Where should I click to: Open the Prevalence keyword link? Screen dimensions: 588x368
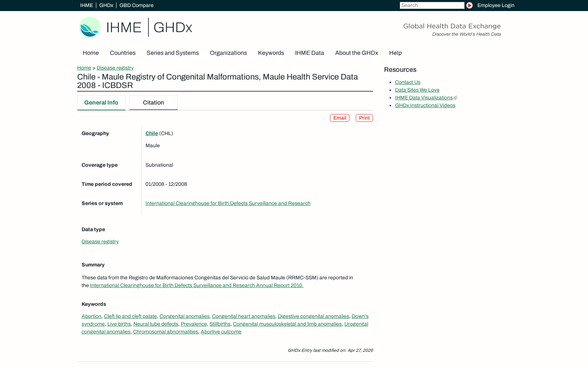(x=194, y=324)
